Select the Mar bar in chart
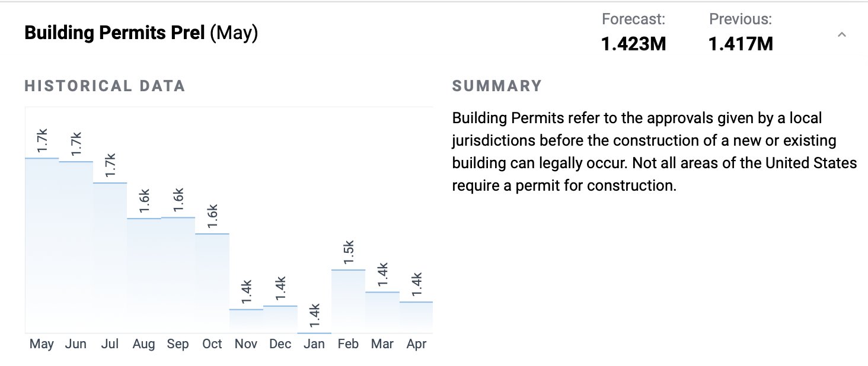The height and width of the screenshot is (366, 868). click(382, 312)
